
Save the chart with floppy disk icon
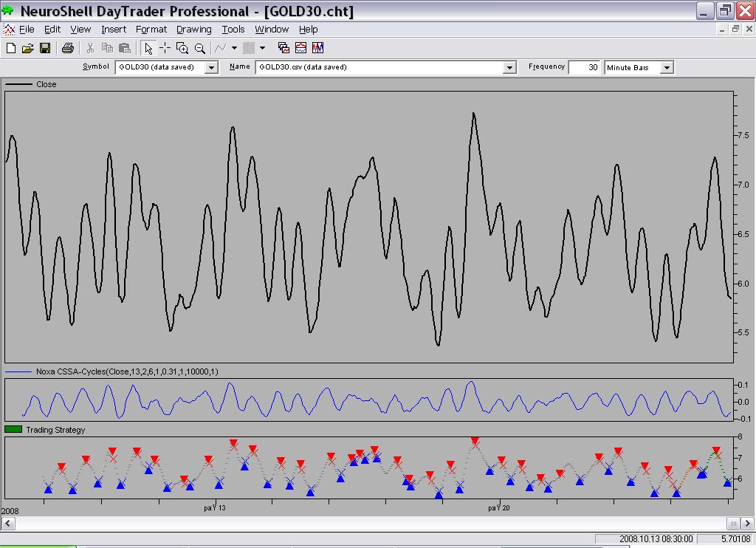[x=45, y=48]
